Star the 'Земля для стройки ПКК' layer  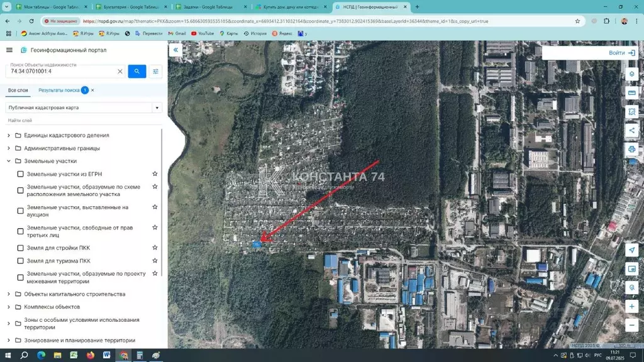click(x=155, y=248)
